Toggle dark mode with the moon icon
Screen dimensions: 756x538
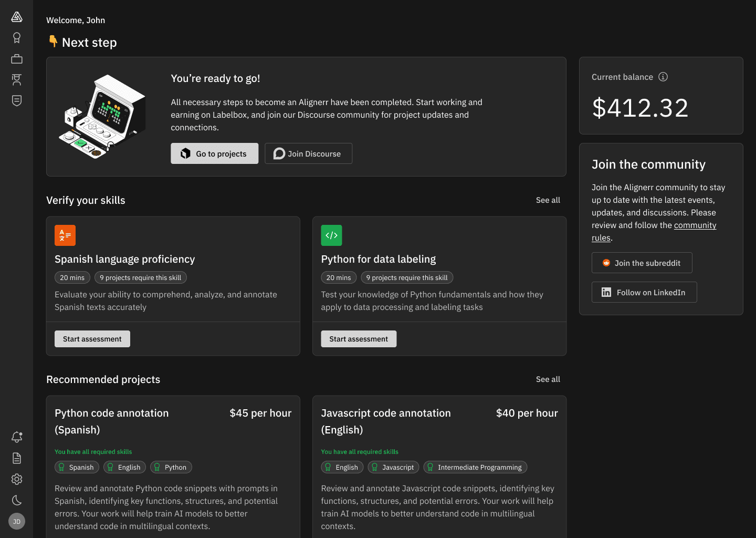tap(17, 500)
